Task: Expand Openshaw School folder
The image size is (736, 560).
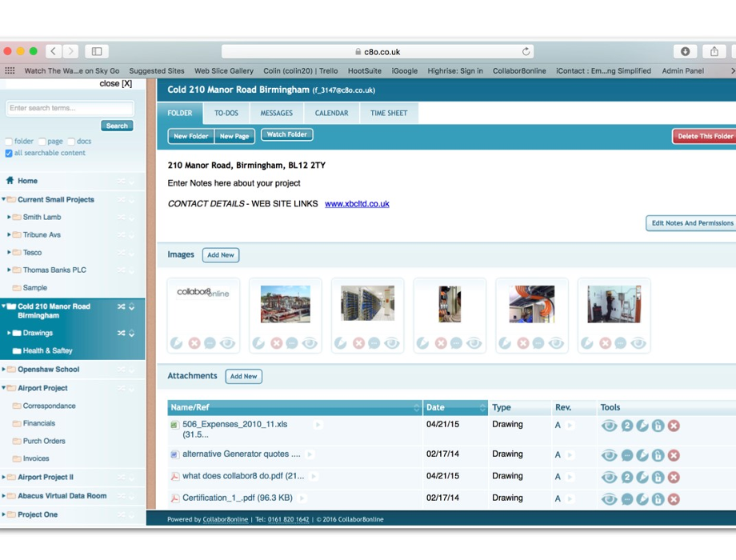Action: tap(4, 369)
